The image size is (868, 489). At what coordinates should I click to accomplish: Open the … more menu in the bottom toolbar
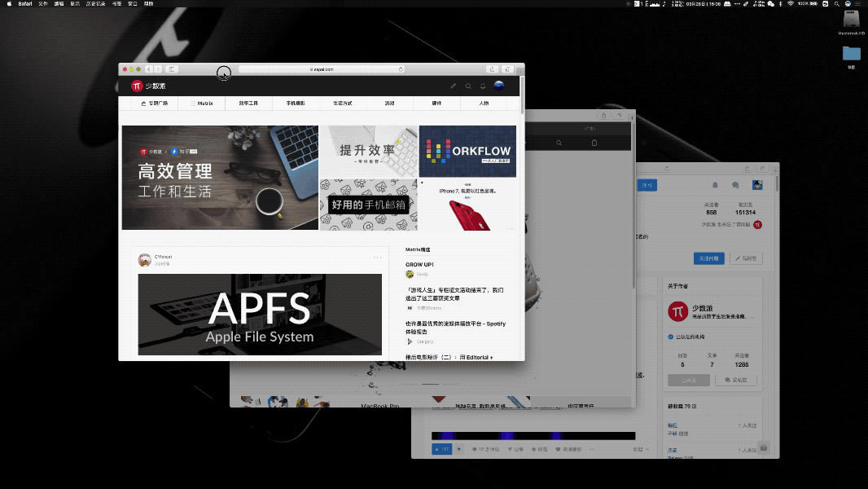(x=592, y=449)
